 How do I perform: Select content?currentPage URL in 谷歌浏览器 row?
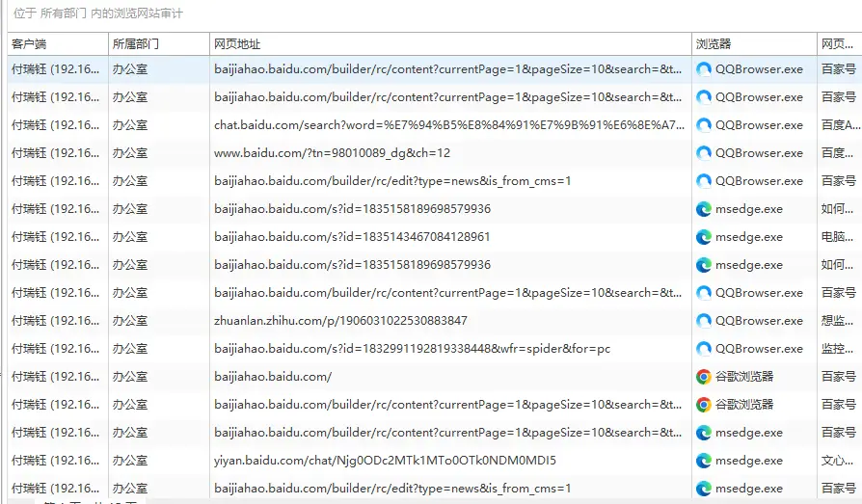[x=447, y=405]
